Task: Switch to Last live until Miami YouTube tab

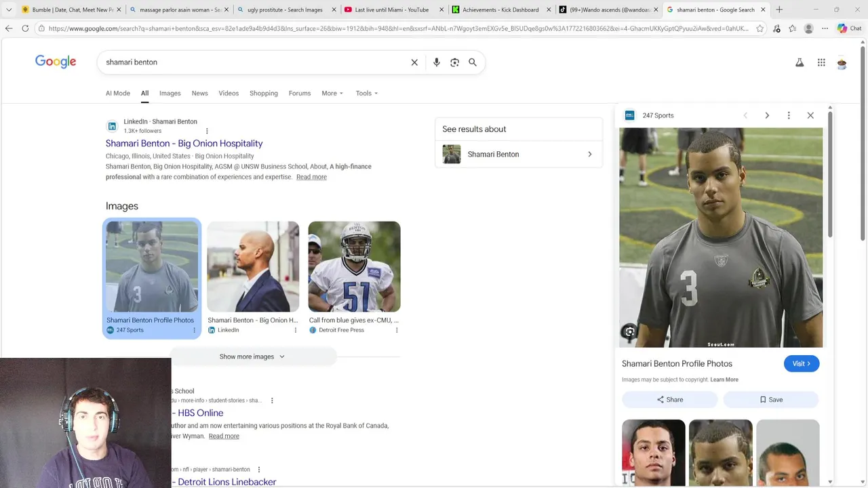Action: point(393,9)
